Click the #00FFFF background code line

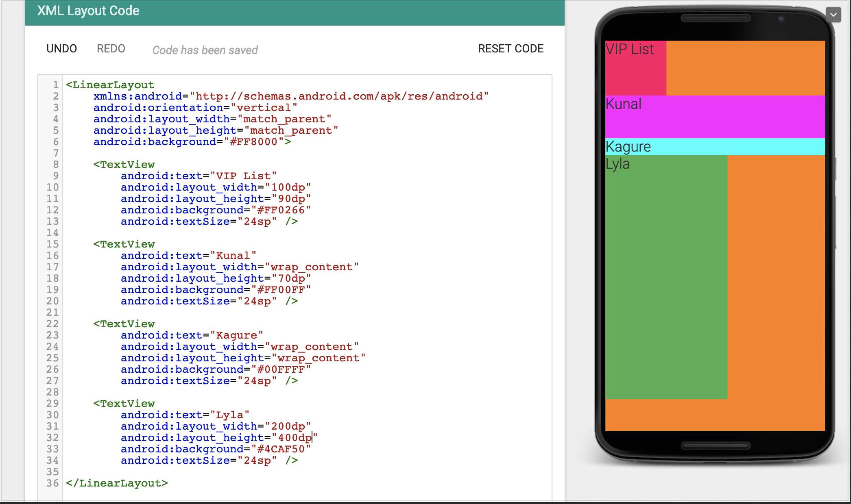[x=216, y=369]
